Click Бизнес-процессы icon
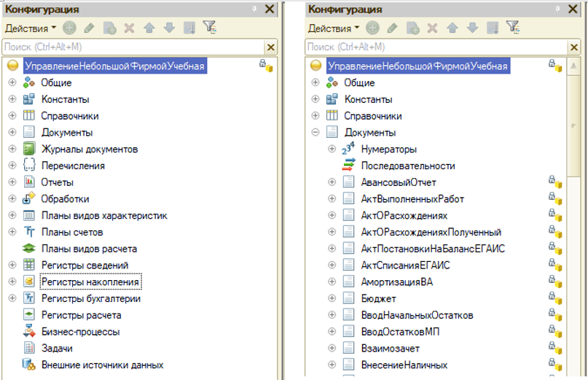 [29, 331]
